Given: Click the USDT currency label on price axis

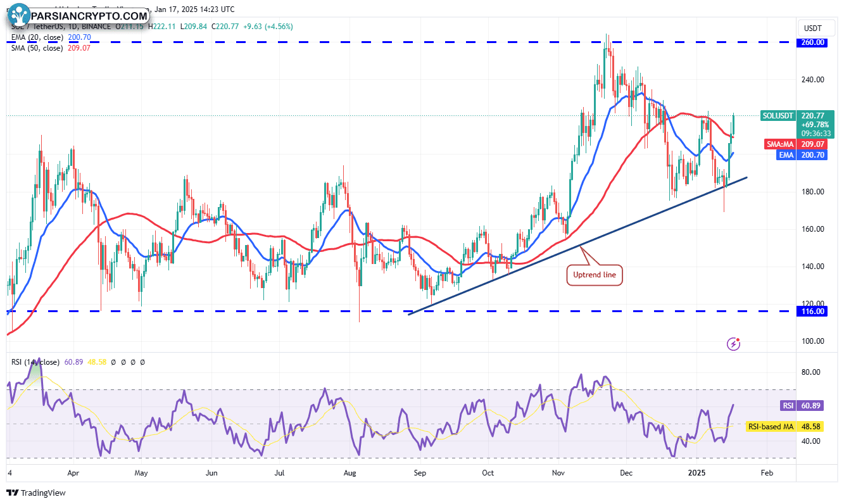Looking at the screenshot, I should 812,28.
